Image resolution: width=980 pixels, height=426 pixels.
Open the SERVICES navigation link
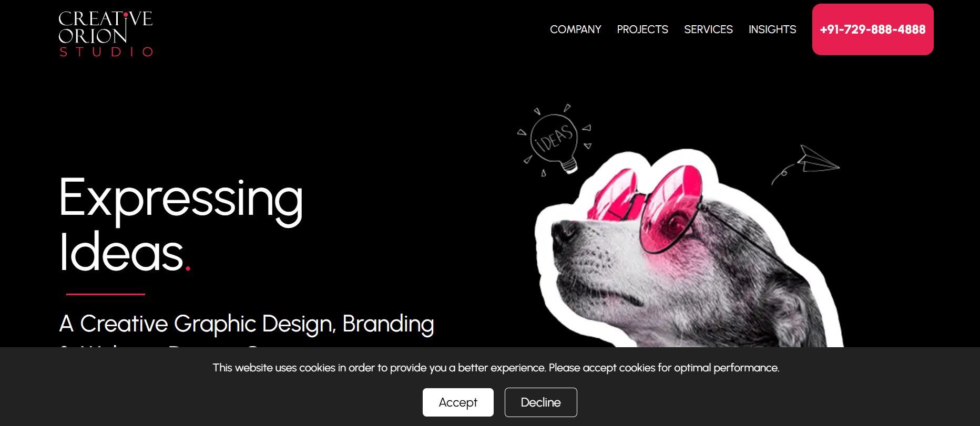[708, 29]
